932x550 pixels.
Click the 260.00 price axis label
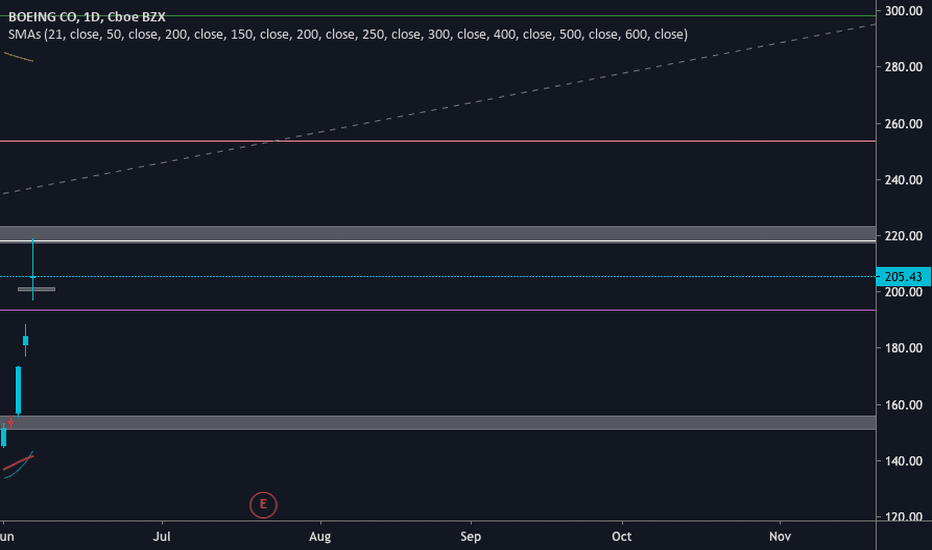[903, 124]
